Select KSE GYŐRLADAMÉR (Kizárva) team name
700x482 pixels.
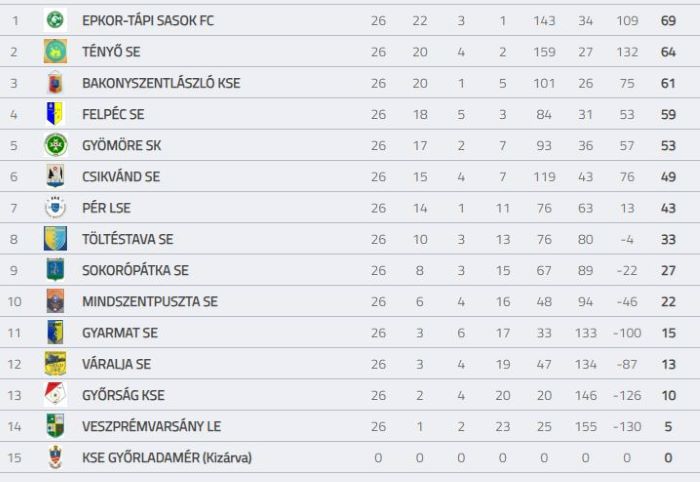(167, 458)
